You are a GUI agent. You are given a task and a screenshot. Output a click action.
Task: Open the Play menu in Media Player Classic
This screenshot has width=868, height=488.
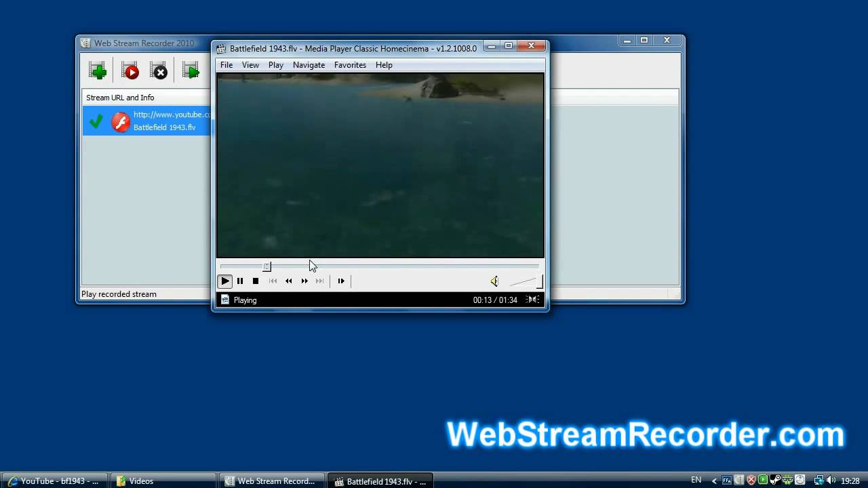[x=276, y=65]
